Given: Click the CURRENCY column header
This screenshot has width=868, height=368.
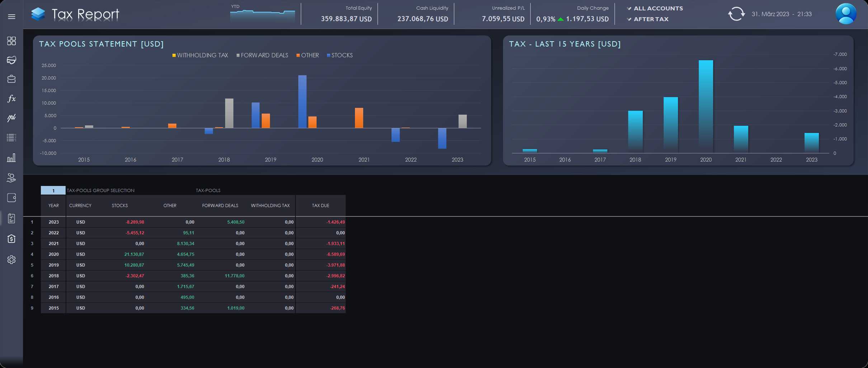Looking at the screenshot, I should [x=80, y=206].
